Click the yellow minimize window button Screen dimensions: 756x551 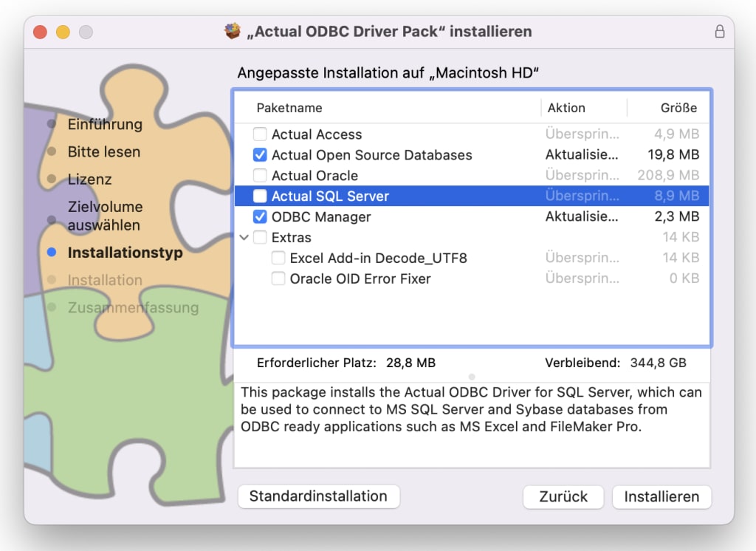point(63,32)
